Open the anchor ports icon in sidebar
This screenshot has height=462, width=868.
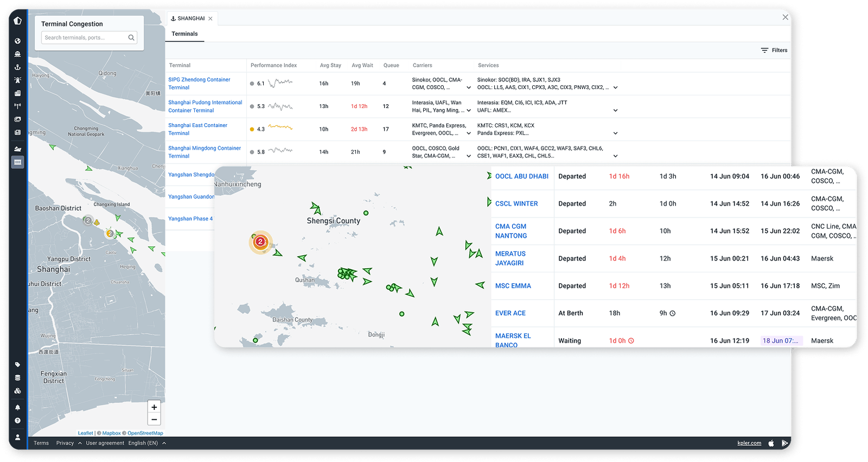[17, 67]
